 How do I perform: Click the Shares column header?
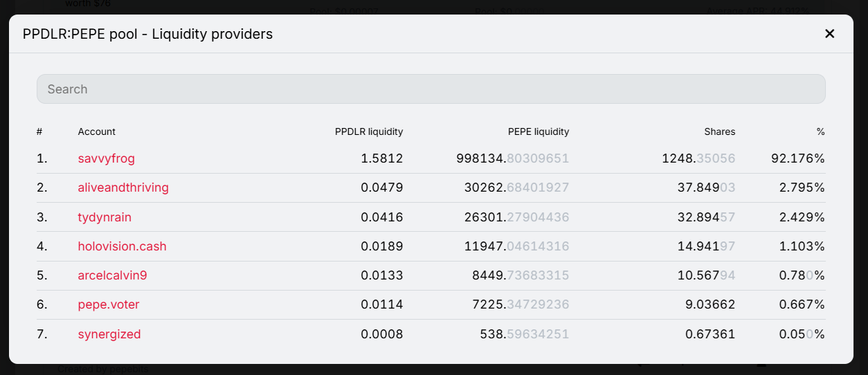tap(720, 131)
